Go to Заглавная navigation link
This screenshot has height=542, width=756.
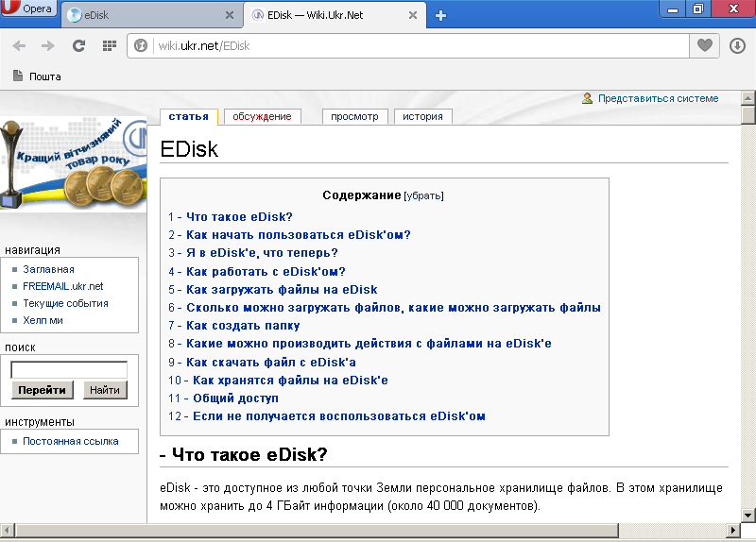click(49, 269)
